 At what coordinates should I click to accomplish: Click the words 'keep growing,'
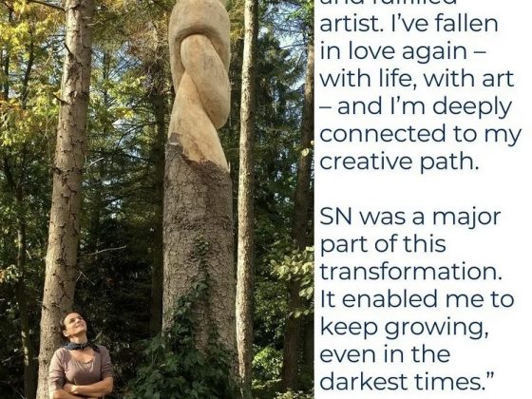pyautogui.click(x=404, y=328)
